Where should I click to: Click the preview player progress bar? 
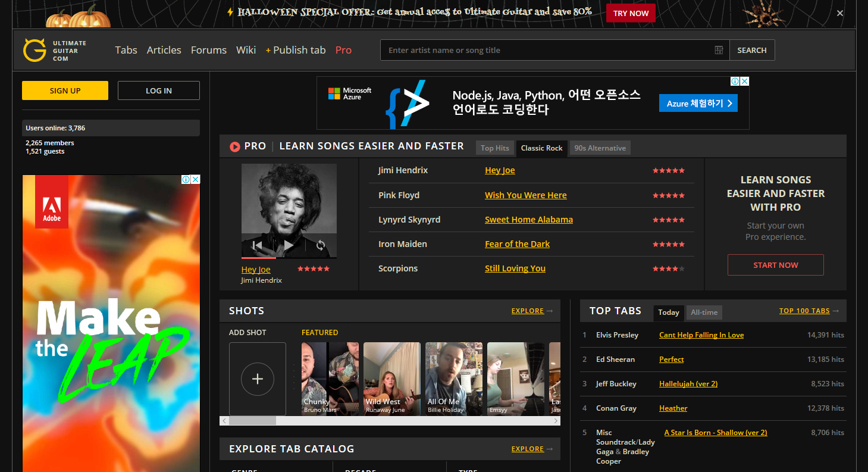(x=289, y=258)
